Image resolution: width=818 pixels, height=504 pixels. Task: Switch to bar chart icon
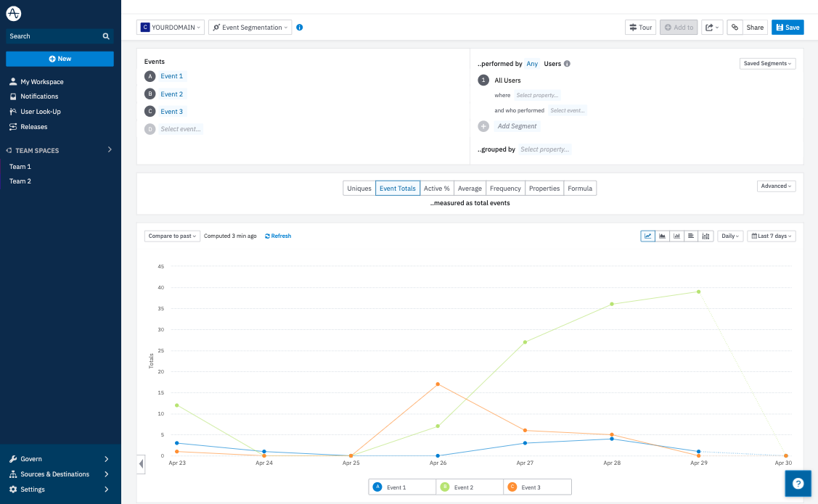(x=676, y=236)
